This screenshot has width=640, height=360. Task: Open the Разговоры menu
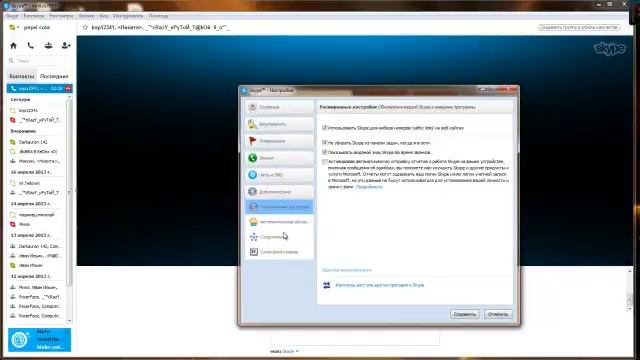[x=61, y=16]
